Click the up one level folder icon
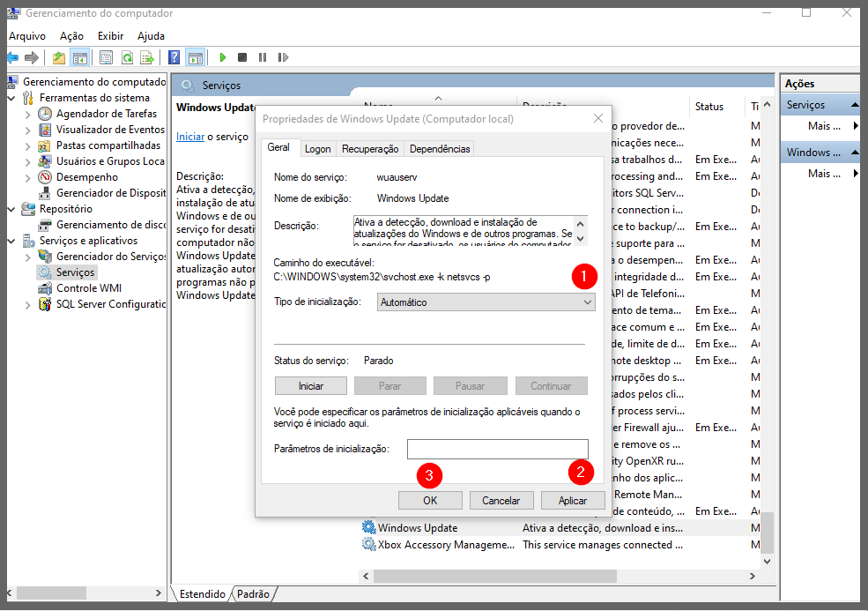 (59, 57)
